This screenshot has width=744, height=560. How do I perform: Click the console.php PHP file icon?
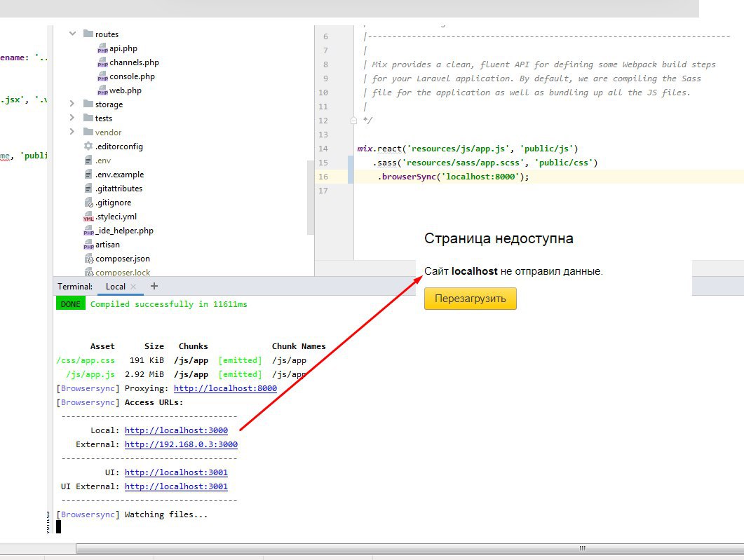tap(102, 76)
